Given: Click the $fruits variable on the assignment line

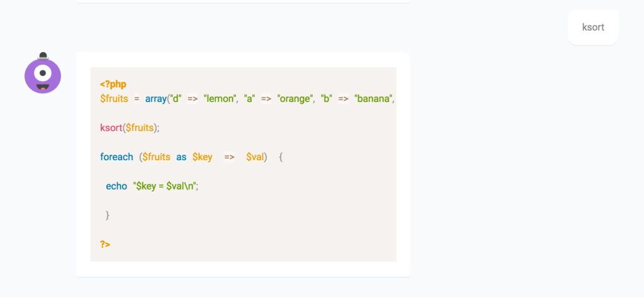Looking at the screenshot, I should (x=114, y=99).
